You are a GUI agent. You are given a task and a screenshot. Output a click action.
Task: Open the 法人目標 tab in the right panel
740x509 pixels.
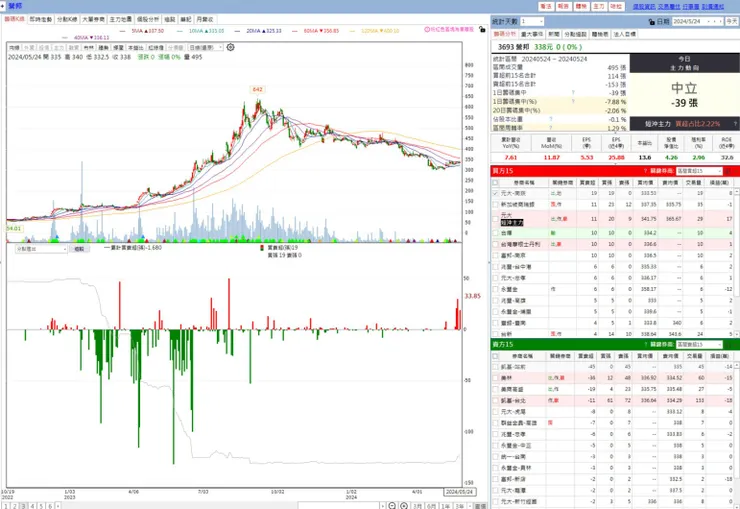point(624,34)
